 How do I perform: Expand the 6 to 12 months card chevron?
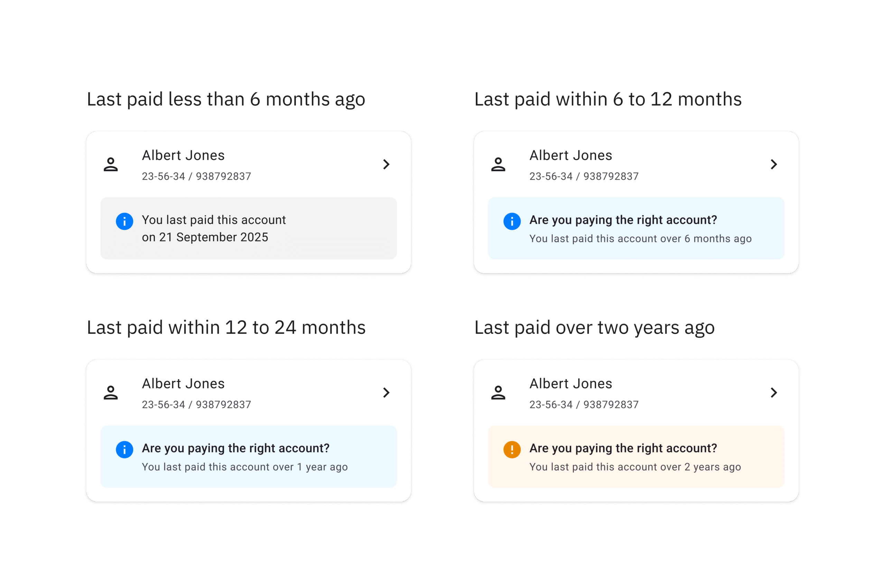coord(774,164)
